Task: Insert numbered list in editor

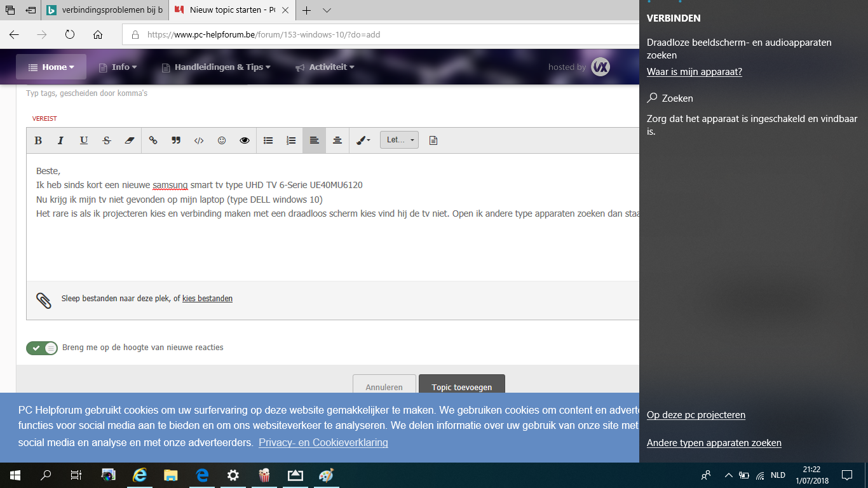Action: [x=291, y=140]
